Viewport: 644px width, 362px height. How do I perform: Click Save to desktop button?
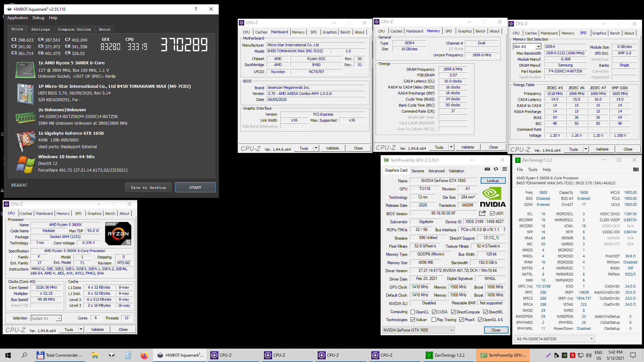click(148, 187)
